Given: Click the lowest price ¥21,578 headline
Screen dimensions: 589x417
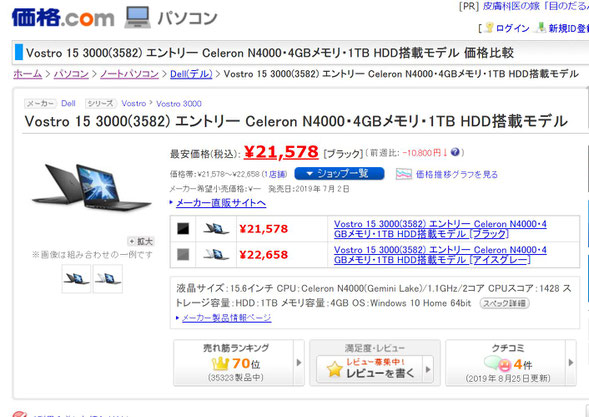Looking at the screenshot, I should tap(281, 152).
